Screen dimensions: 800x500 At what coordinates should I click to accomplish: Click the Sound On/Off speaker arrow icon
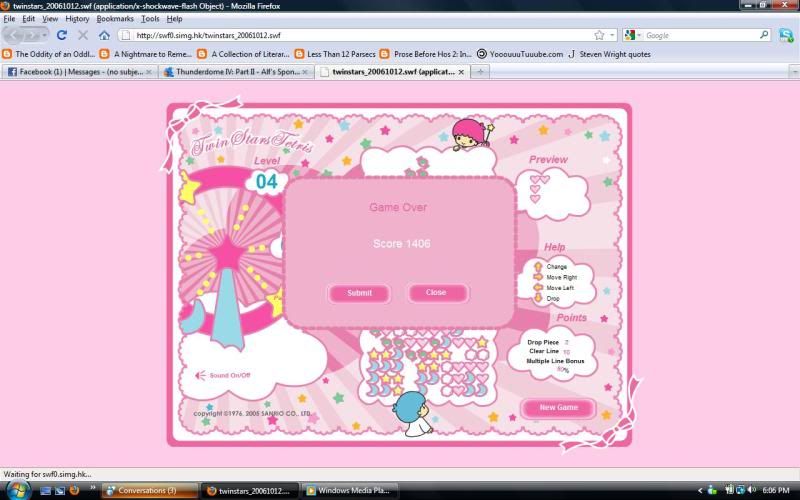201,376
